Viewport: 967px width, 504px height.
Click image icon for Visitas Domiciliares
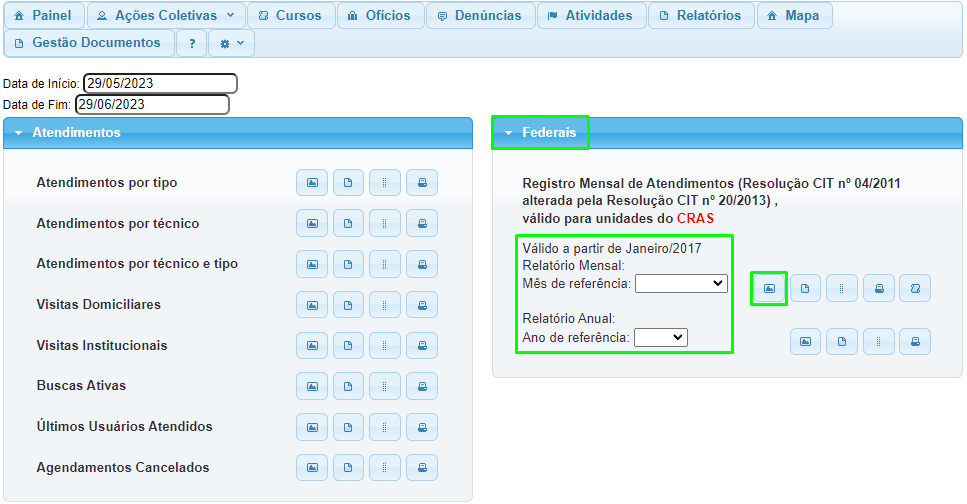point(312,305)
